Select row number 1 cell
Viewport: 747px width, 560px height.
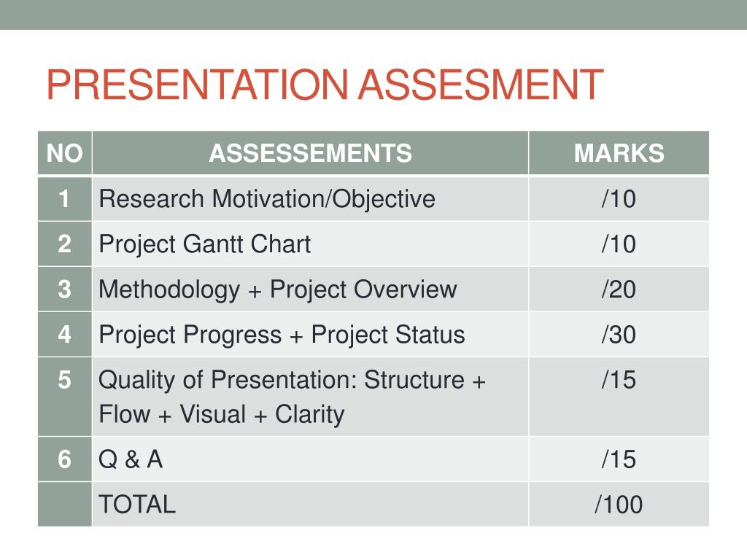[65, 198]
